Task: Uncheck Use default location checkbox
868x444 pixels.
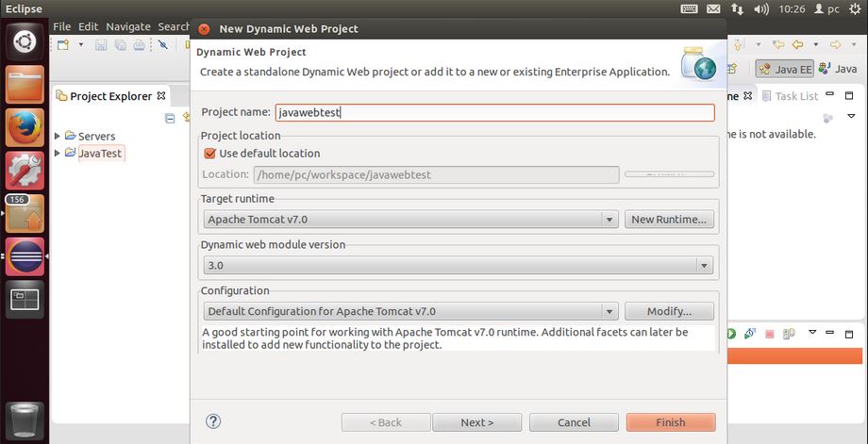Action: pos(209,154)
